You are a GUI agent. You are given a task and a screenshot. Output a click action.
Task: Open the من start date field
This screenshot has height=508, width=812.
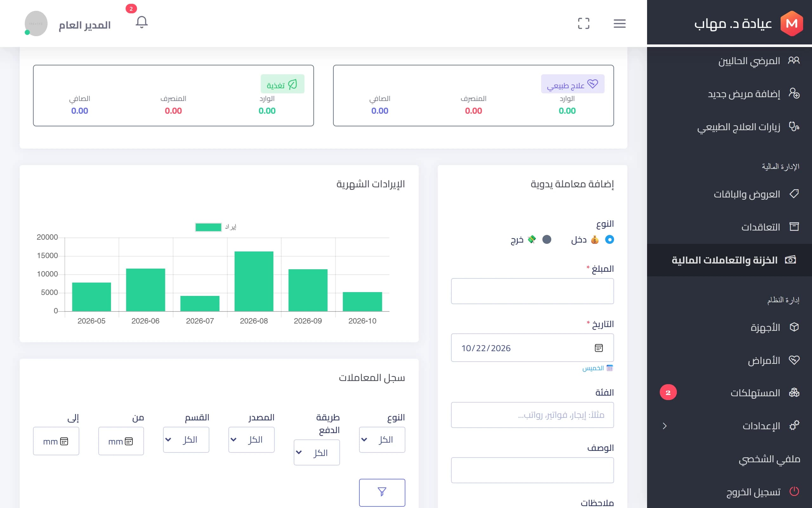point(121,441)
